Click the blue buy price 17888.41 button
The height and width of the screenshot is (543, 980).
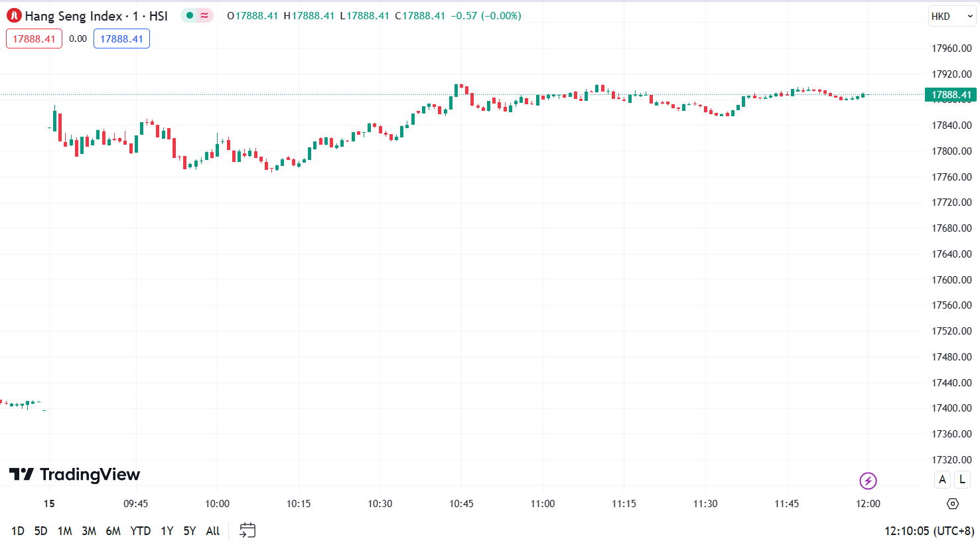coord(121,39)
